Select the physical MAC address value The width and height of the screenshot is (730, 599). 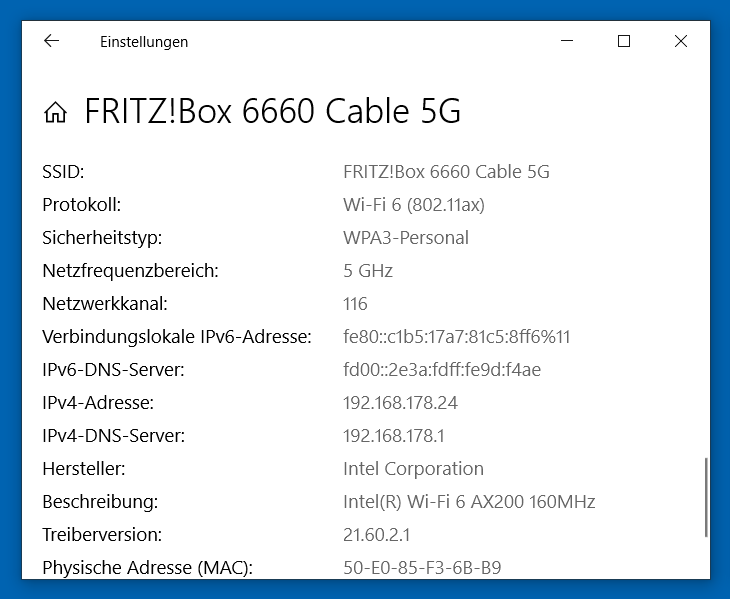[421, 568]
